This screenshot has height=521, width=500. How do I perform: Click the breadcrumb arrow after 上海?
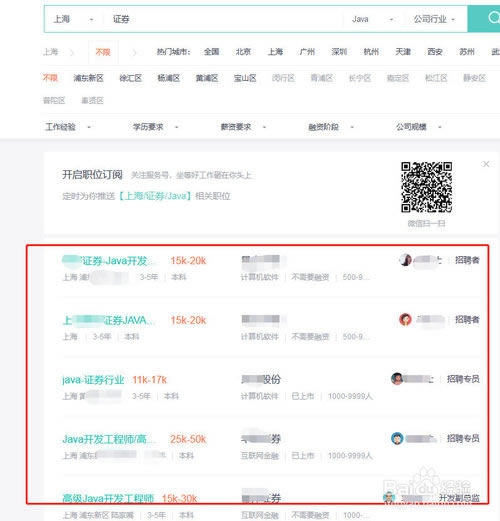tap(72, 52)
